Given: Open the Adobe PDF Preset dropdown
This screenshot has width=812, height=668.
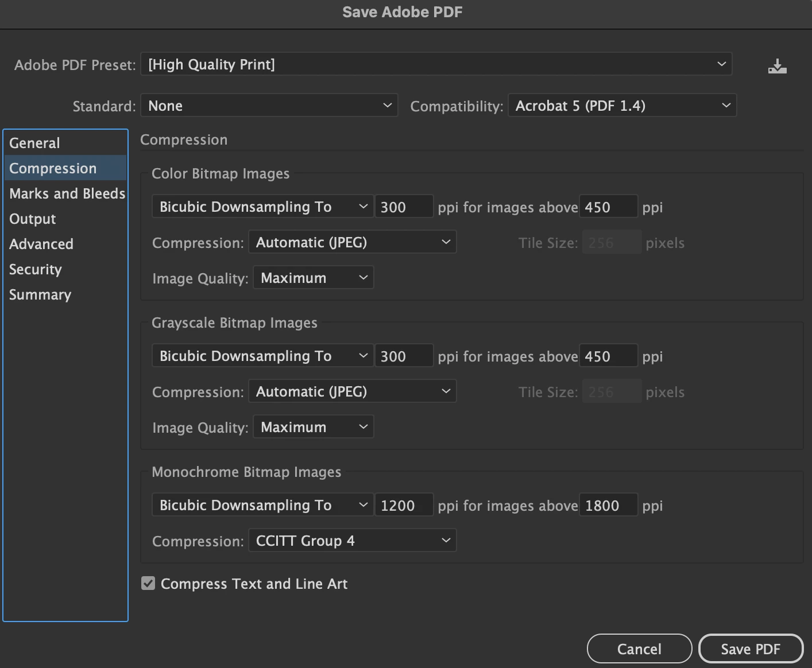Looking at the screenshot, I should (x=436, y=64).
